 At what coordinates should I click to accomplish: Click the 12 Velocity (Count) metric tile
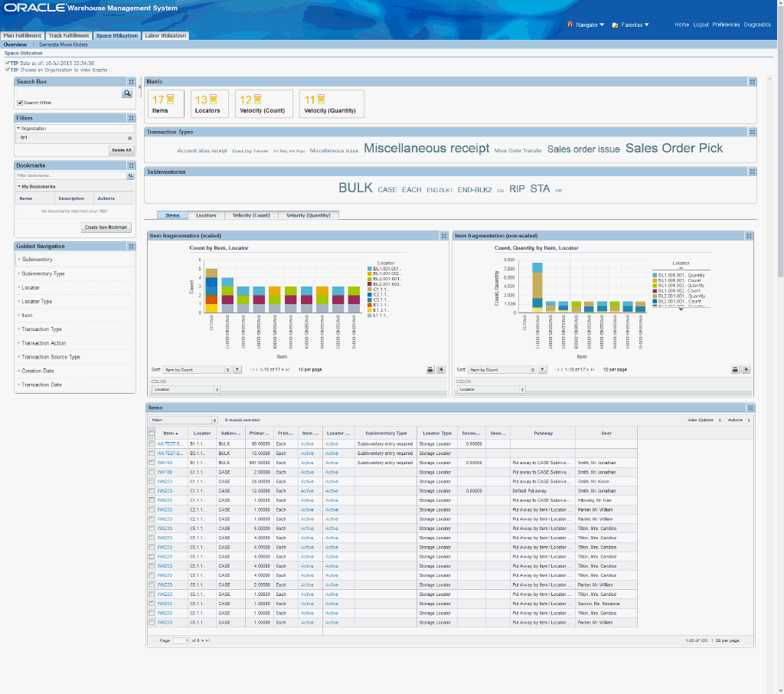pos(264,103)
